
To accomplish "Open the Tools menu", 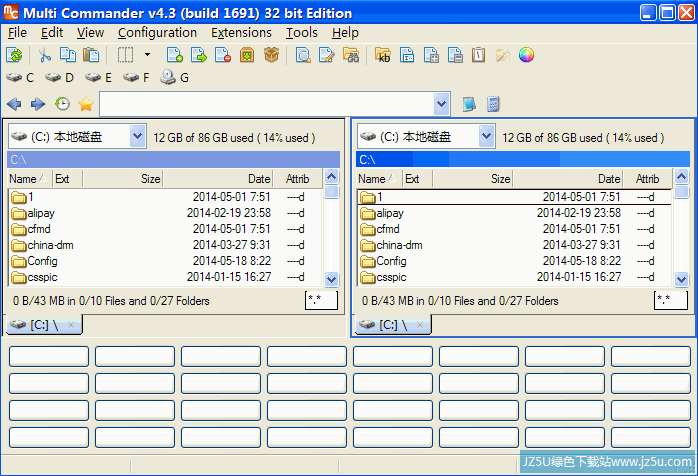I will coord(302,33).
